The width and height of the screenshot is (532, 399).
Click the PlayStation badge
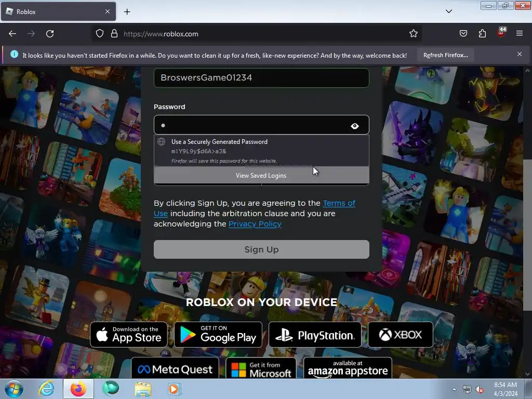tap(315, 335)
